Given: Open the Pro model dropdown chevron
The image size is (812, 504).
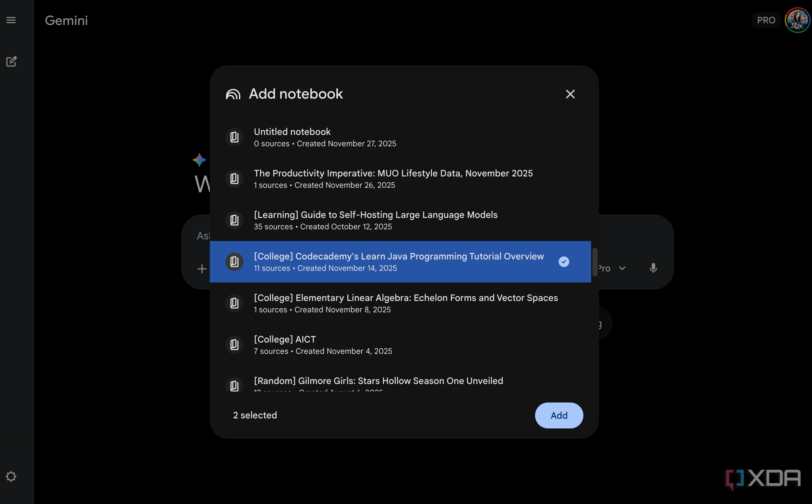Looking at the screenshot, I should click(622, 268).
